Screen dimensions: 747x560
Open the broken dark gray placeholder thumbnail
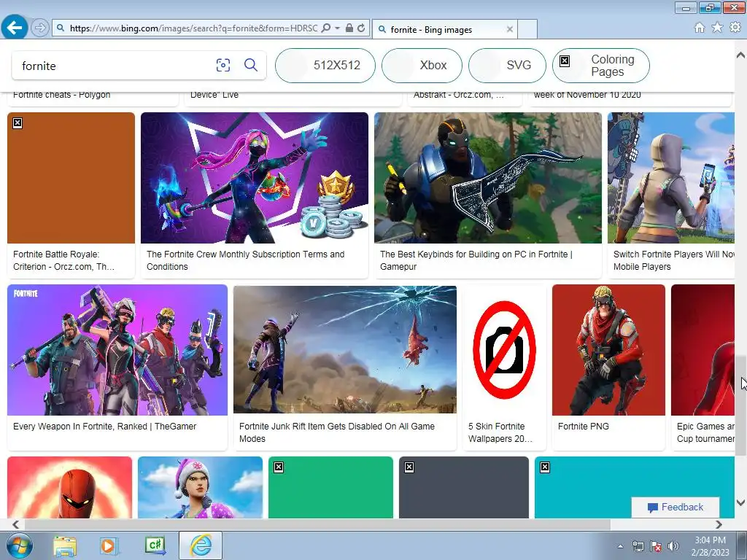pyautogui.click(x=463, y=487)
